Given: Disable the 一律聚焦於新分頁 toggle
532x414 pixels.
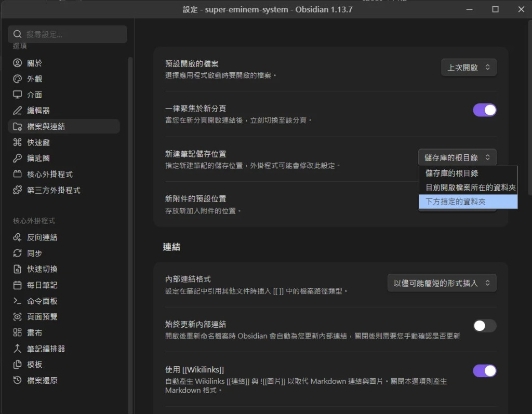Looking at the screenshot, I should (x=485, y=110).
